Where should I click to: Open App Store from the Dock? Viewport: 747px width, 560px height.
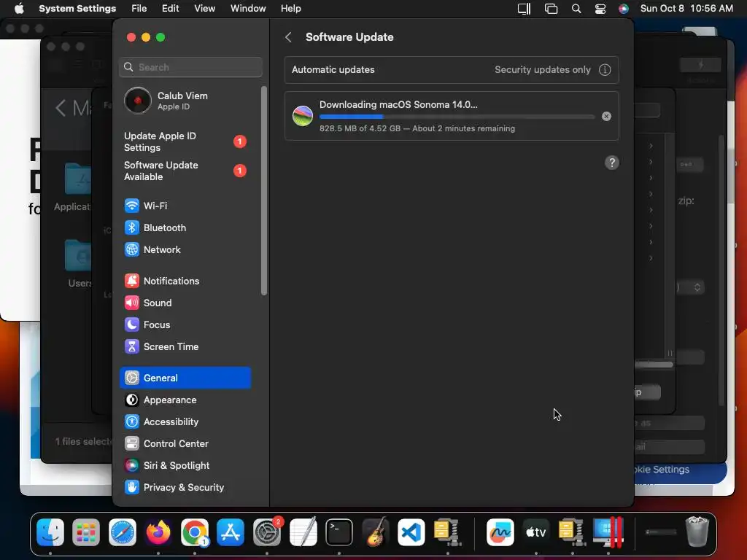(x=231, y=532)
